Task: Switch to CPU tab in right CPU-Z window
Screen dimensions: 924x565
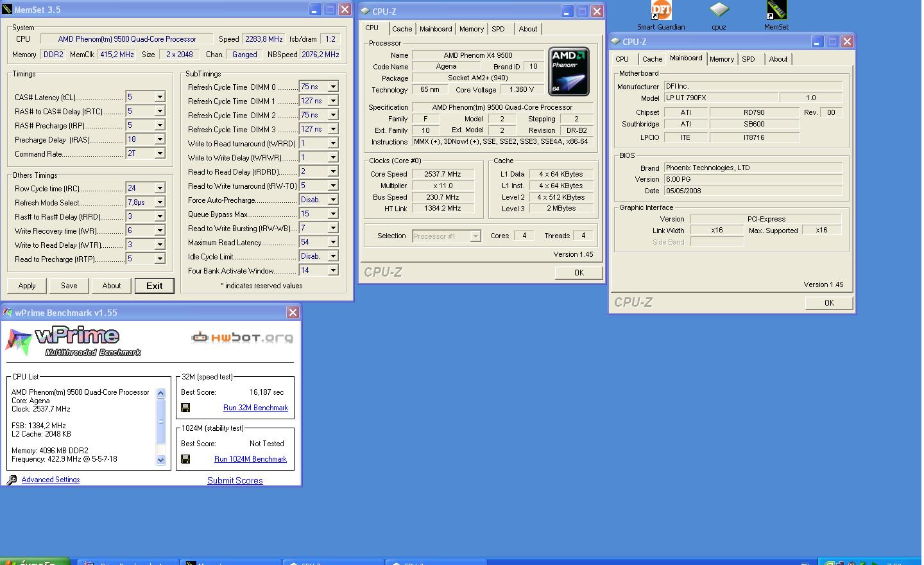Action: point(622,59)
